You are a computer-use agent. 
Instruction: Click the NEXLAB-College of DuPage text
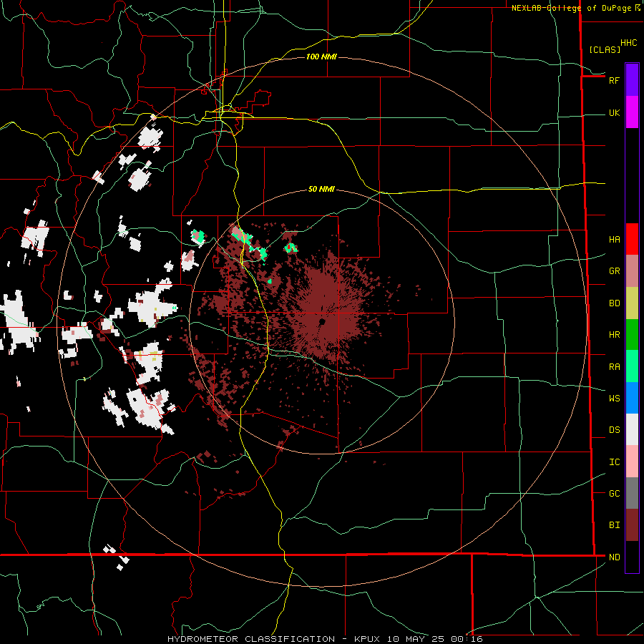point(570,8)
